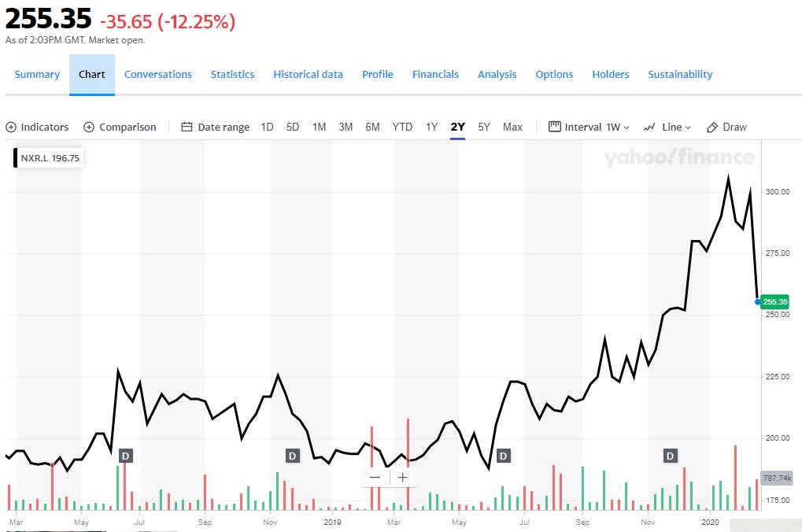
Task: Click the 787.74k volume label
Action: coord(777,478)
